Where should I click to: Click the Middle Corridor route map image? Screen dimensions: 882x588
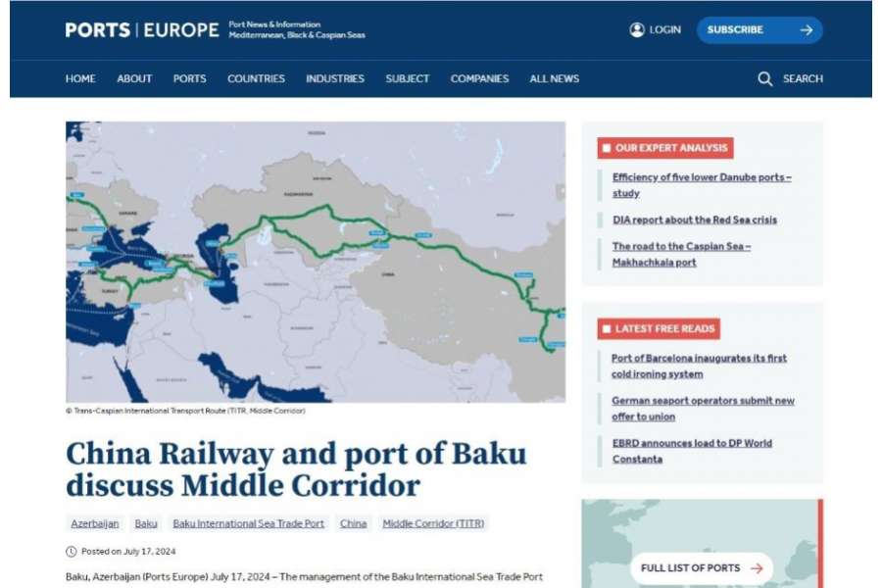click(316, 262)
